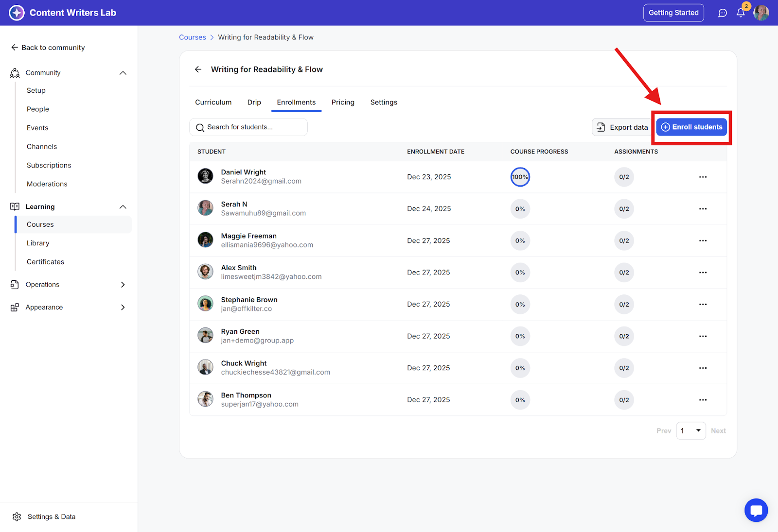778x532 pixels.
Task: Click Serah N's 0% course progress
Action: [520, 209]
